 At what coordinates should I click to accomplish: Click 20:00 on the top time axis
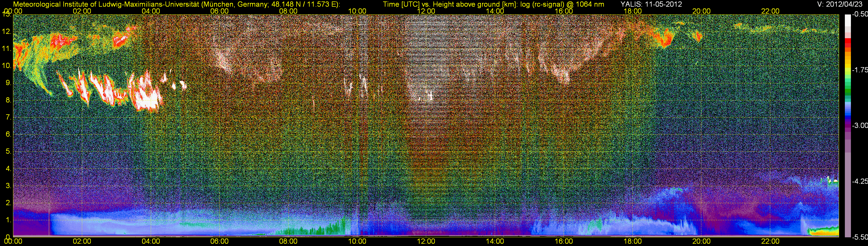click(702, 11)
